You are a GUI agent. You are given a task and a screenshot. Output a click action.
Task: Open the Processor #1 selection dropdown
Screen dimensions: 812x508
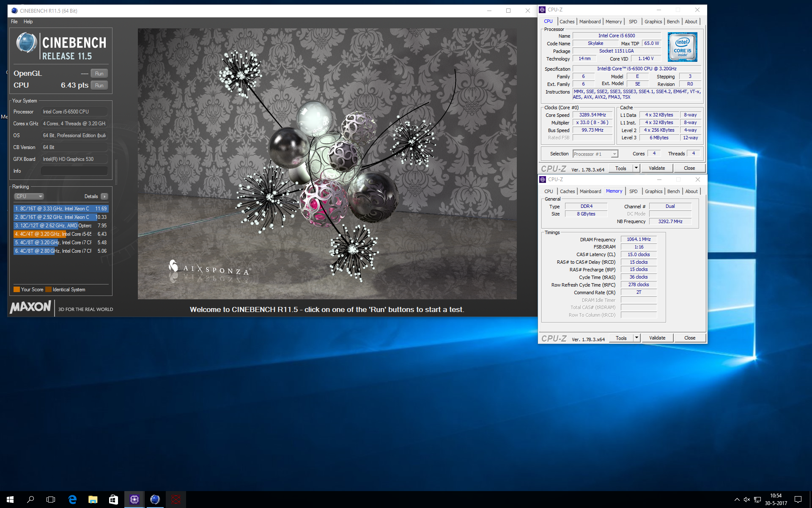[595, 154]
